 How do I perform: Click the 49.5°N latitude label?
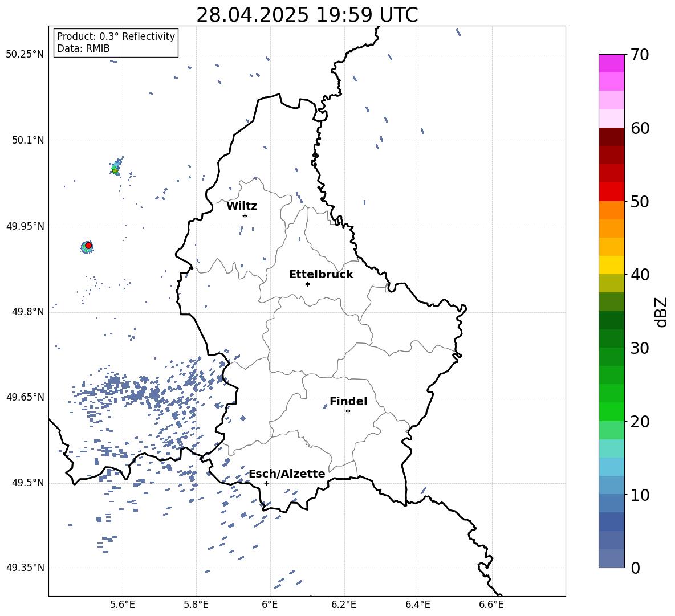28,483
